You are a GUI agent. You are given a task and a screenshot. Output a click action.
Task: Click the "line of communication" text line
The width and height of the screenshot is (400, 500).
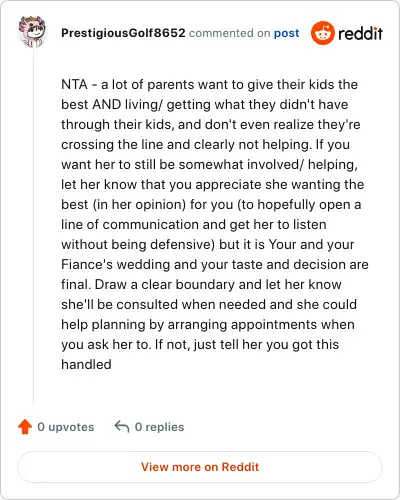point(194,224)
